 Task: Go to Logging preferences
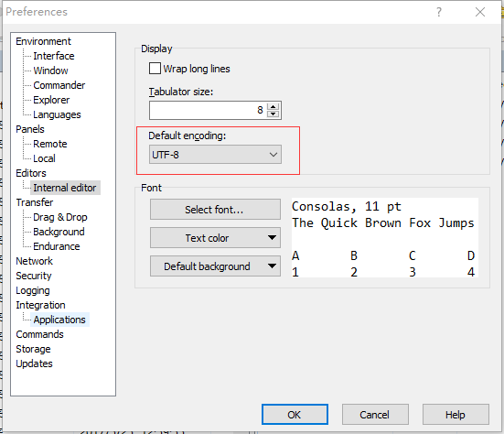(32, 290)
